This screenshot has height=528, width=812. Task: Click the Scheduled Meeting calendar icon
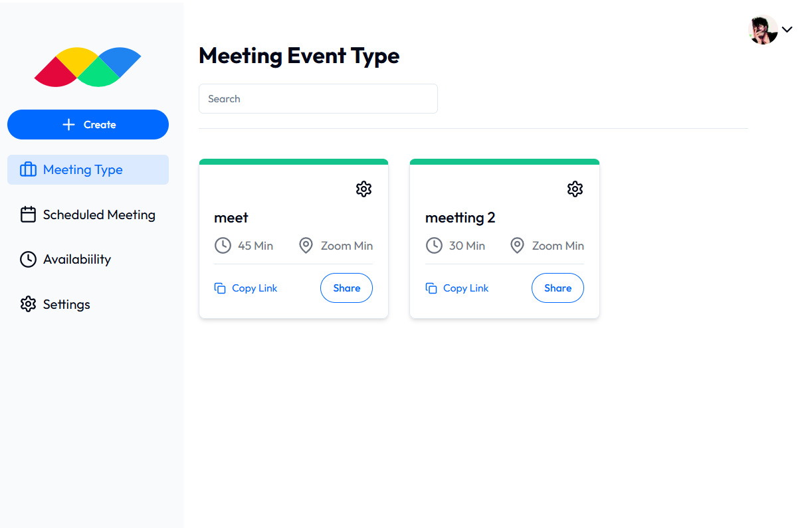click(x=28, y=215)
